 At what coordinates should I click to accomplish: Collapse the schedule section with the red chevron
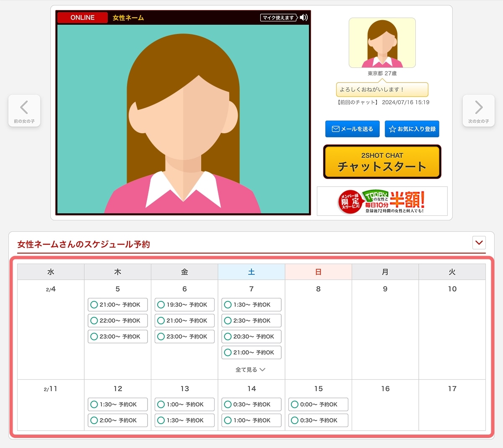[x=479, y=243]
